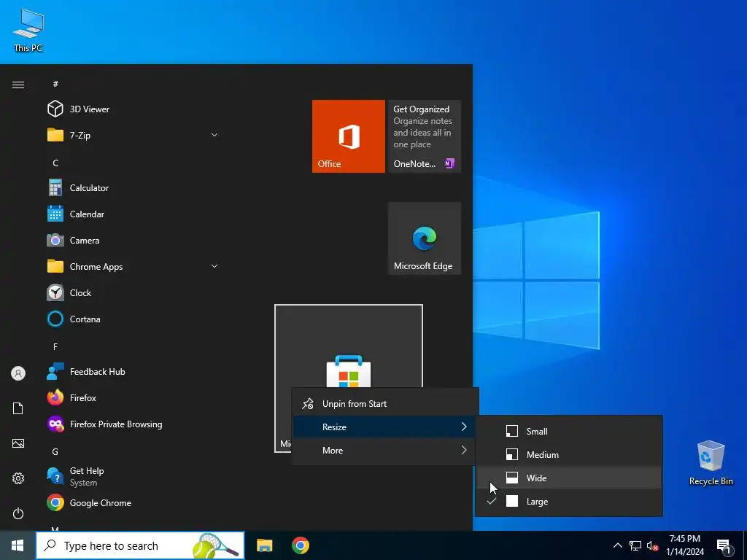
Task: Click the taskbar clock showing 7:45 PM
Action: point(684,545)
